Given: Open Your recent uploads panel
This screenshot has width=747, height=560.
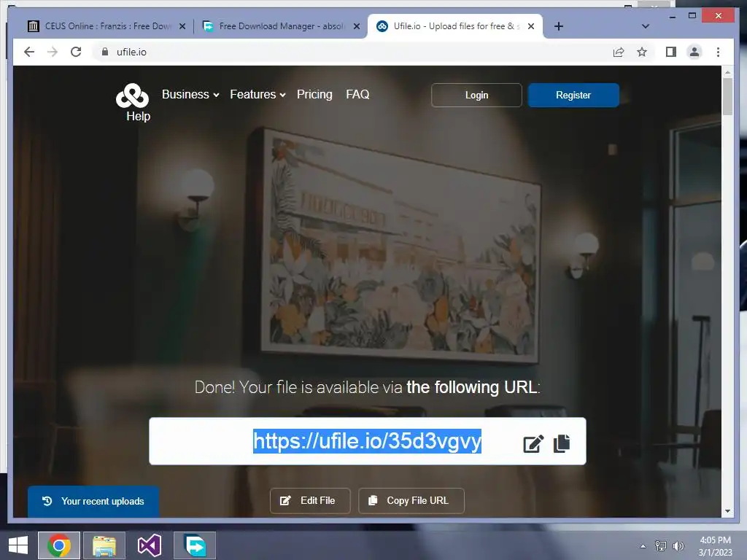Looking at the screenshot, I should pyautogui.click(x=93, y=501).
